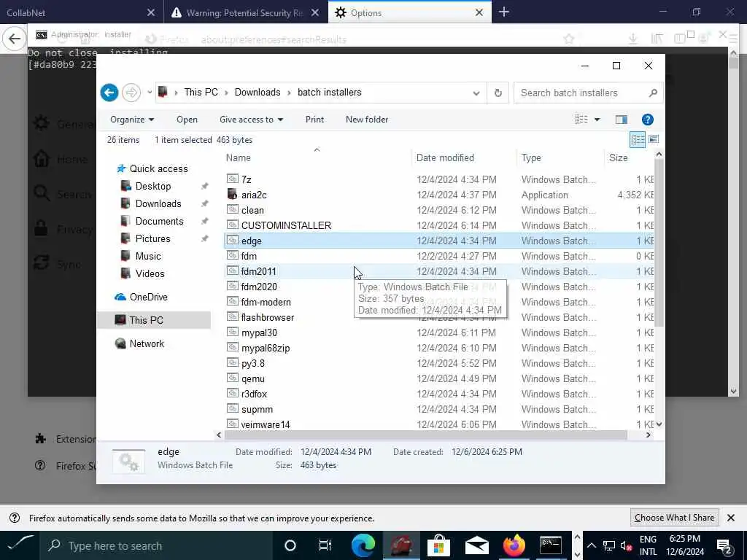Select Network in navigation pane

[146, 343]
